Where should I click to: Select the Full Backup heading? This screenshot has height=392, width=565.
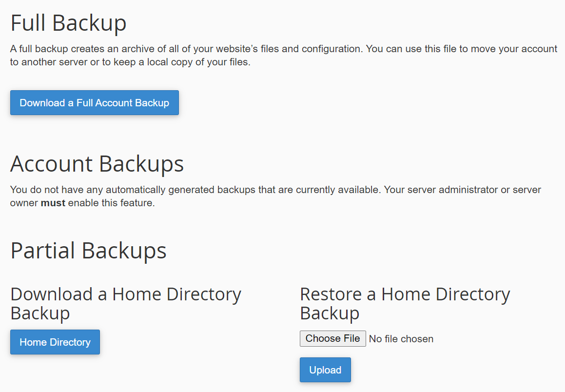(68, 23)
